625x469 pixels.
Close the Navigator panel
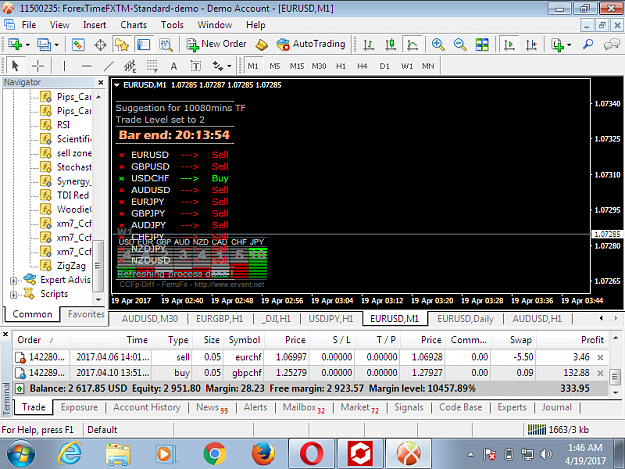pos(101,82)
